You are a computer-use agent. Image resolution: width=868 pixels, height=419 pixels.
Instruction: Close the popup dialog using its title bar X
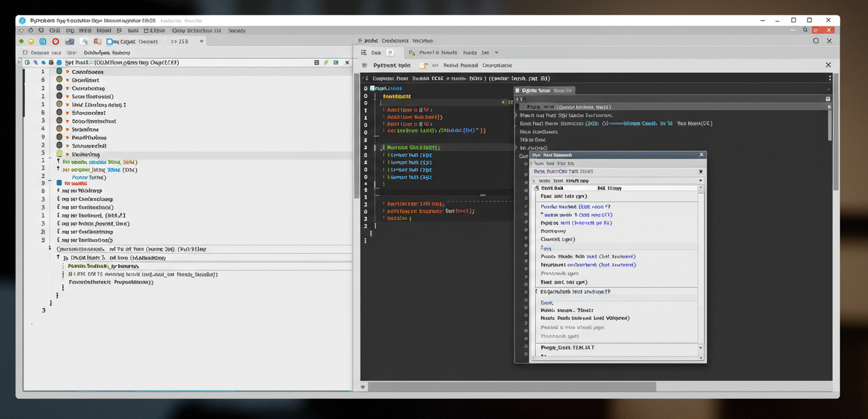(x=701, y=155)
